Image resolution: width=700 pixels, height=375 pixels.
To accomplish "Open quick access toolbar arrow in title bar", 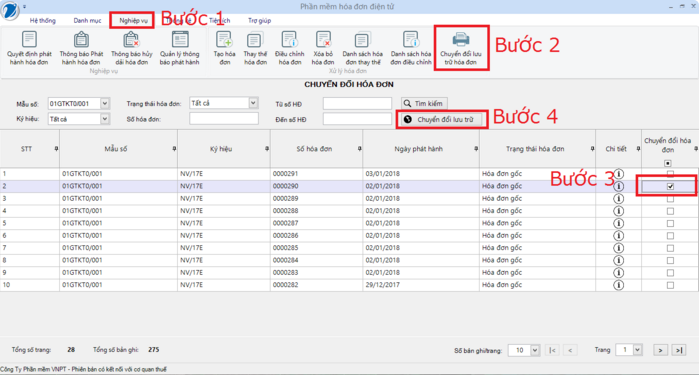I will coord(24,6).
